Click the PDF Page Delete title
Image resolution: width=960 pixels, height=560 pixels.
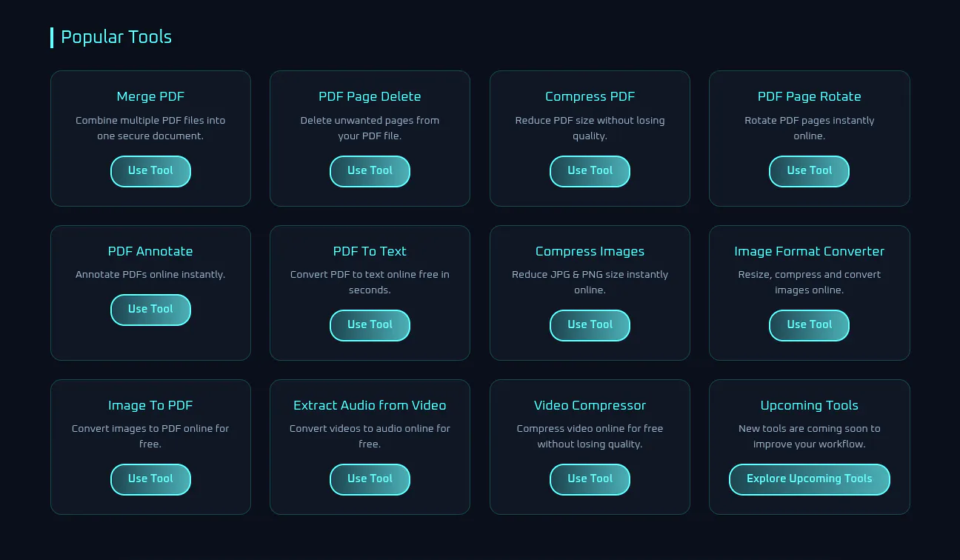[x=370, y=96]
